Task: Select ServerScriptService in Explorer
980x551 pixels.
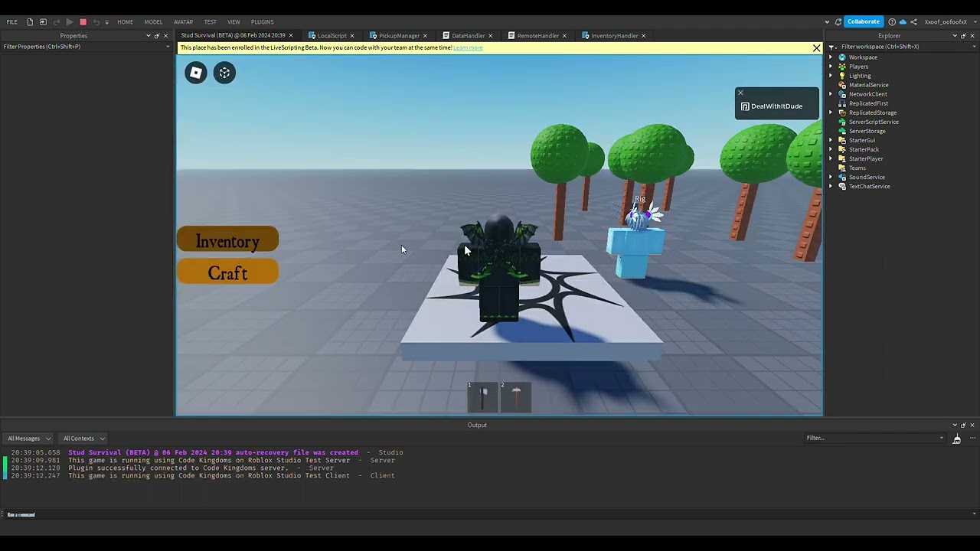Action: pos(874,122)
